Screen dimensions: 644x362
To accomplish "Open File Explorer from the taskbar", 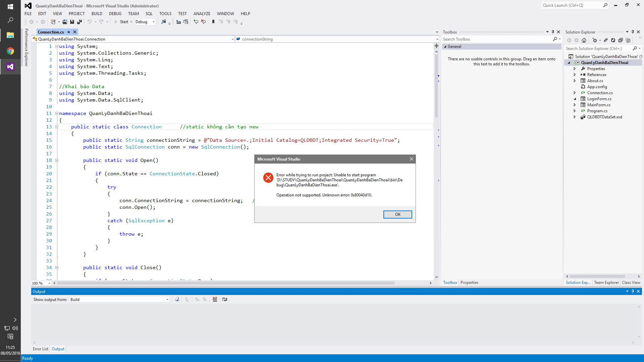I will [10, 35].
